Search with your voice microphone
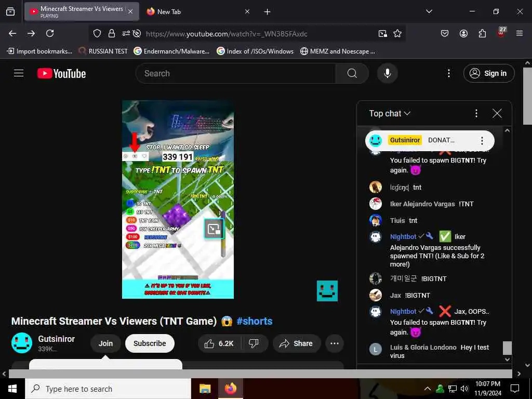This screenshot has width=532, height=399. point(388,73)
